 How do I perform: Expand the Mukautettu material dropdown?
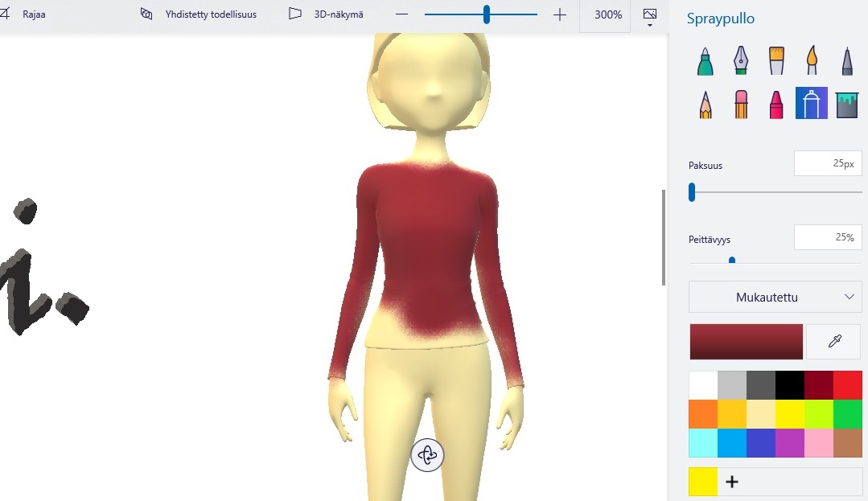pos(775,297)
